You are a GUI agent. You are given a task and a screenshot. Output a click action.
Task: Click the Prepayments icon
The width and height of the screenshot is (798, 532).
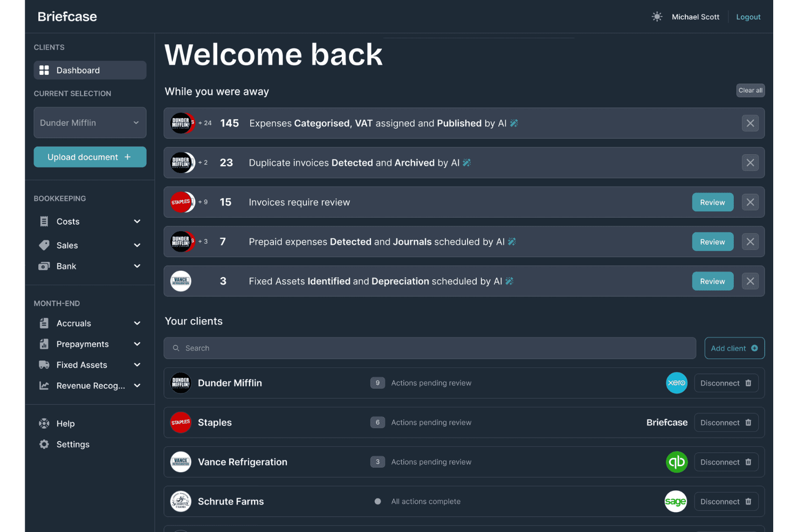pos(44,344)
